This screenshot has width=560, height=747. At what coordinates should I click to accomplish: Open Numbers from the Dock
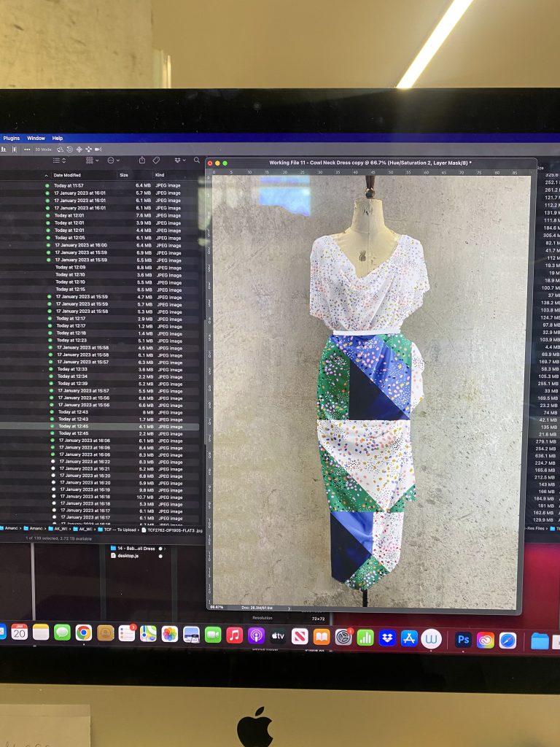pyautogui.click(x=365, y=638)
